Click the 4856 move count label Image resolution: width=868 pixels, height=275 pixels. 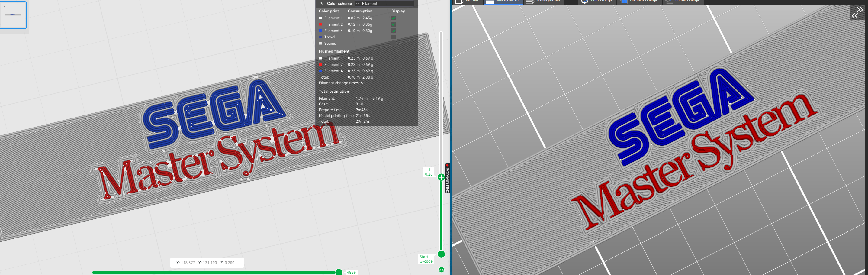(351, 272)
